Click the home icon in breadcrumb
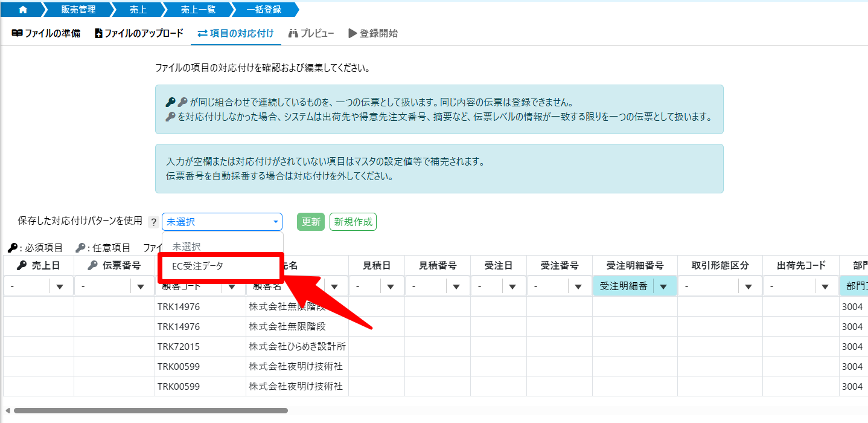This screenshot has width=868, height=423. (x=23, y=10)
